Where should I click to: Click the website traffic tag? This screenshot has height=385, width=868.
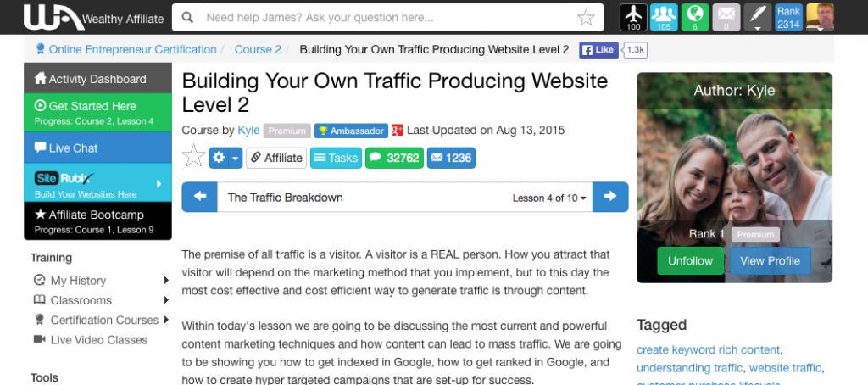coord(786,368)
